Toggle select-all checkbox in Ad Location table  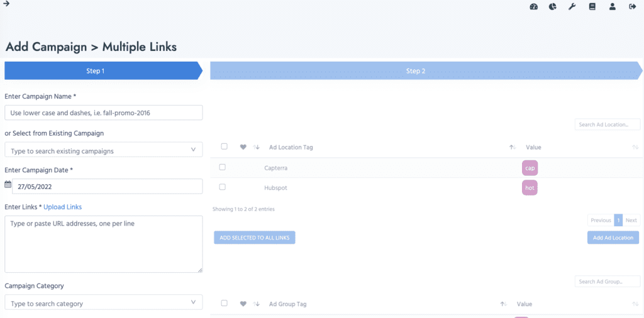pos(224,146)
